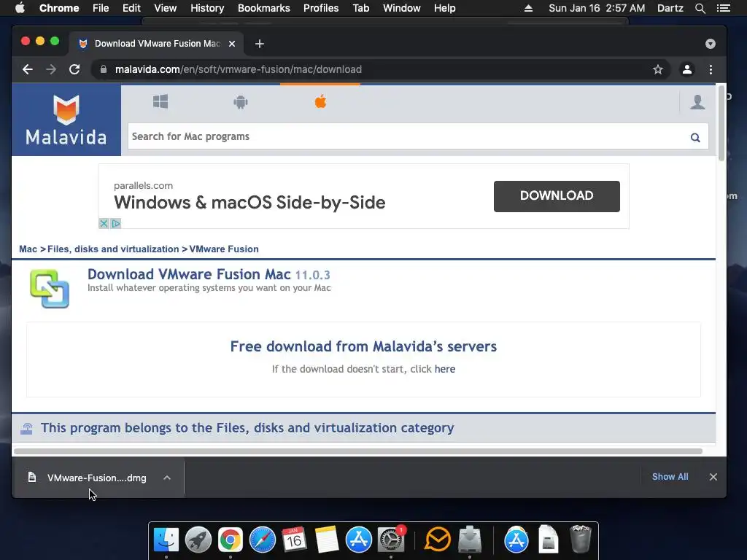Click the horizontal page scrollbar
This screenshot has height=560, width=747.
358,451
